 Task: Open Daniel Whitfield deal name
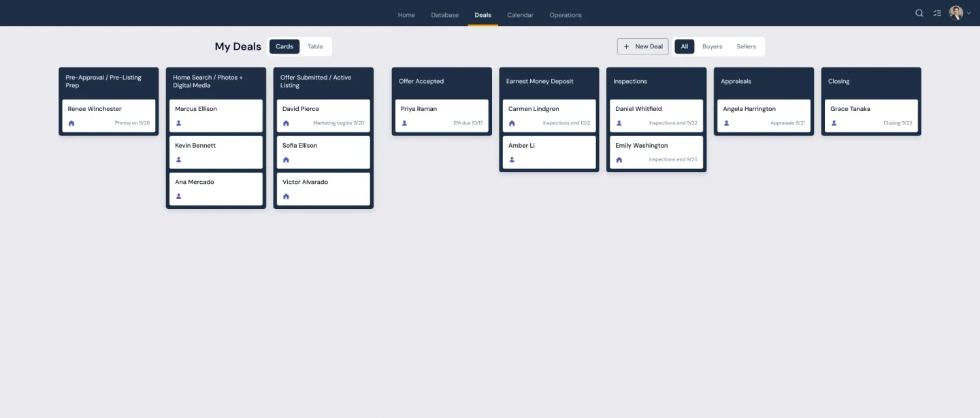click(638, 109)
